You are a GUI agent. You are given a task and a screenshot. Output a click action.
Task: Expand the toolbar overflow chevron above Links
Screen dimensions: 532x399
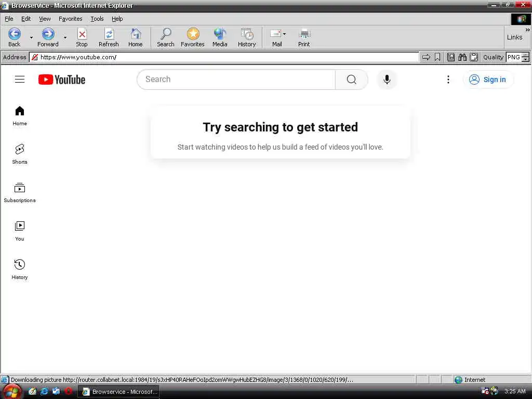pos(527,30)
